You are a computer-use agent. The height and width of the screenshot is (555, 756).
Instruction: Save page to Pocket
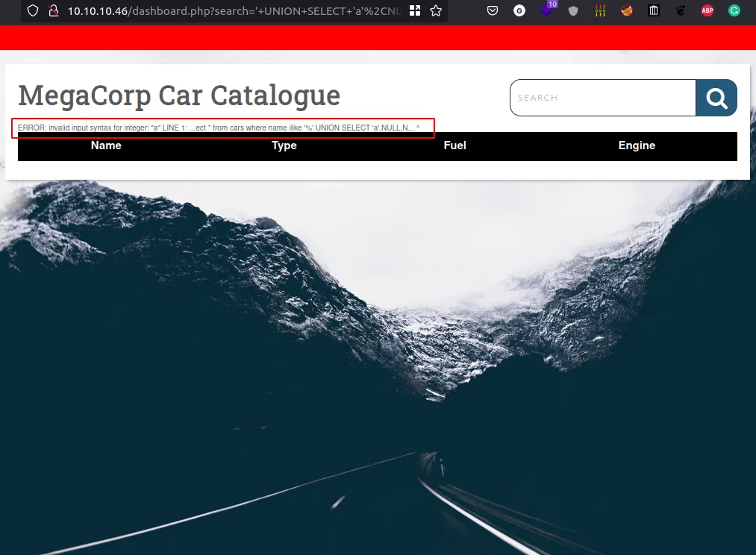coord(493,11)
